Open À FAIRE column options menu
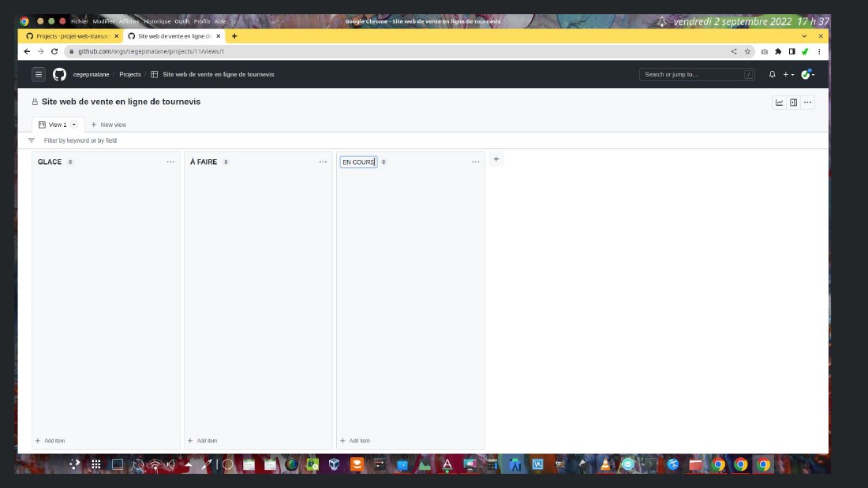Screen dimensions: 868x488 323,162
